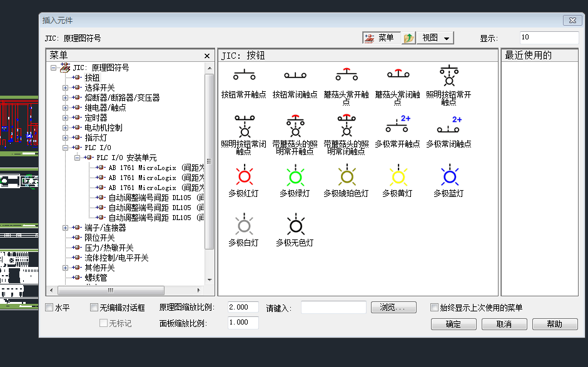The image size is (588, 367).
Task: Open the 视图 dropdown
Action: [436, 38]
